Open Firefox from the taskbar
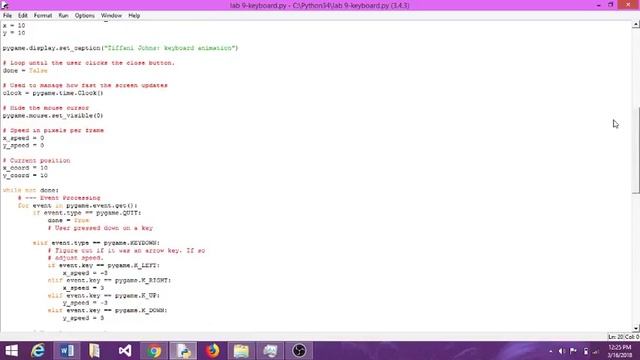The height and width of the screenshot is (360, 640). (x=212, y=351)
